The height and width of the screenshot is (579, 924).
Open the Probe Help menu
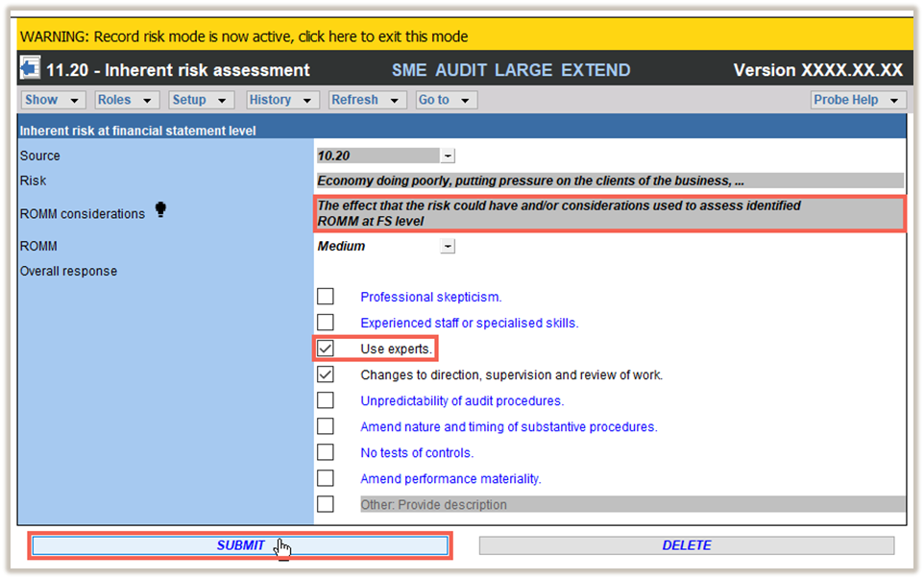pyautogui.click(x=858, y=100)
